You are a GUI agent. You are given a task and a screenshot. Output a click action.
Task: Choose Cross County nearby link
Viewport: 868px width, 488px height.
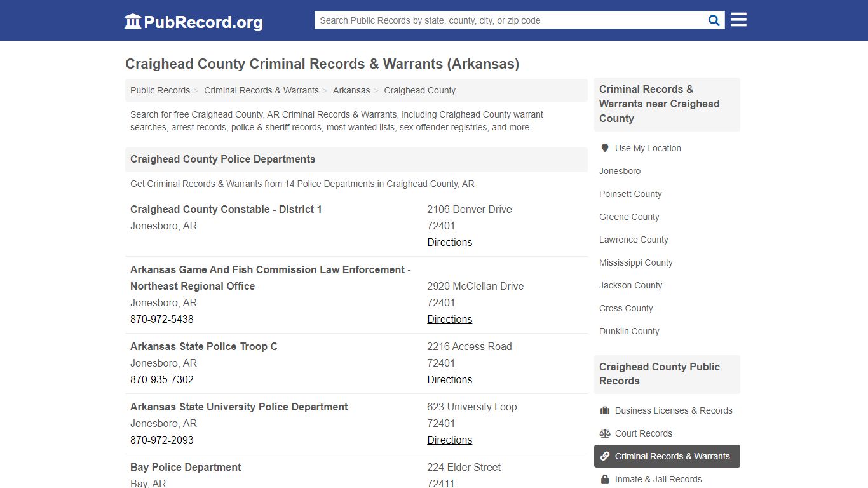click(626, 308)
